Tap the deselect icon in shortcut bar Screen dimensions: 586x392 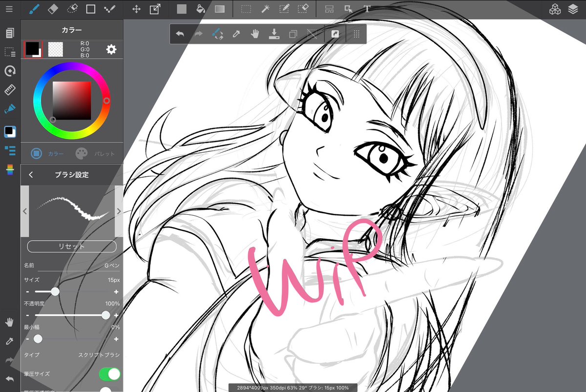[312, 34]
